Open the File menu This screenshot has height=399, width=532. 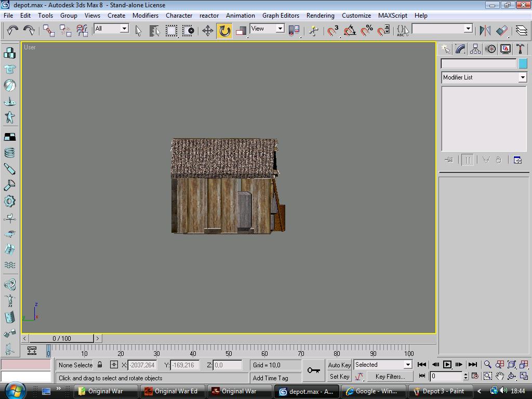pyautogui.click(x=8, y=16)
